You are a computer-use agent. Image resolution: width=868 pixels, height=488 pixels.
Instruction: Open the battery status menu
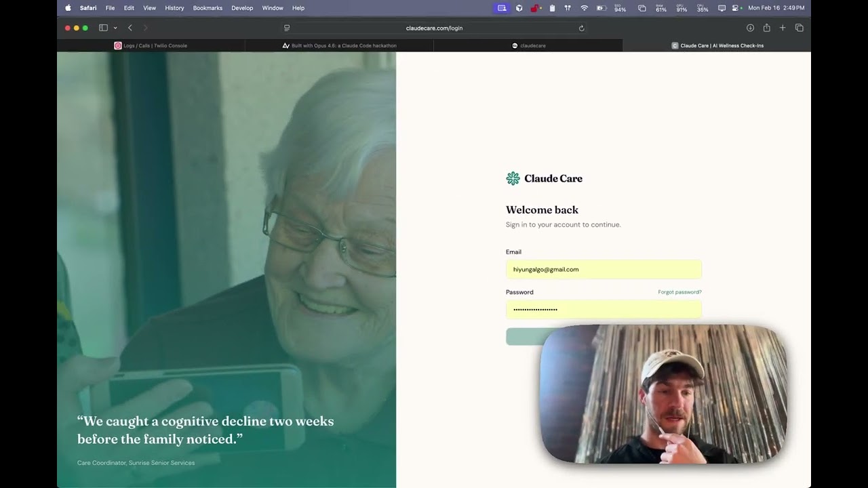(x=601, y=8)
